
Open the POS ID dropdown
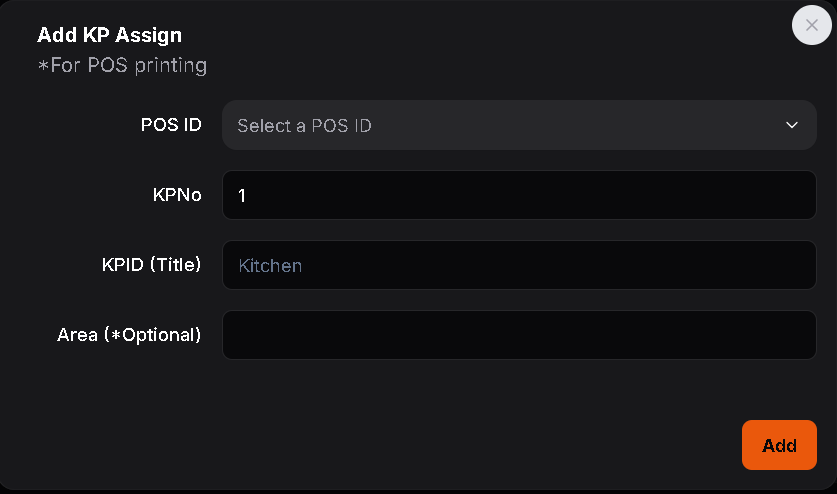click(519, 125)
